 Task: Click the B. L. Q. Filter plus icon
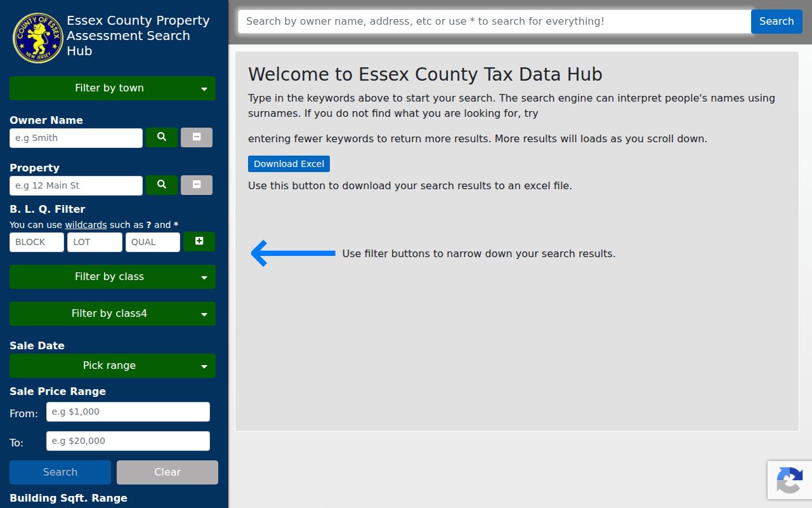[x=199, y=241]
